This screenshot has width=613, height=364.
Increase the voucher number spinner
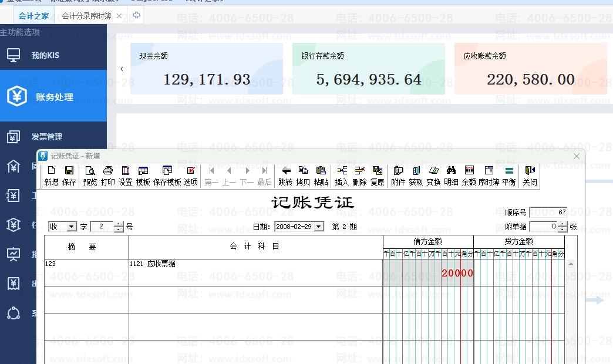click(119, 224)
